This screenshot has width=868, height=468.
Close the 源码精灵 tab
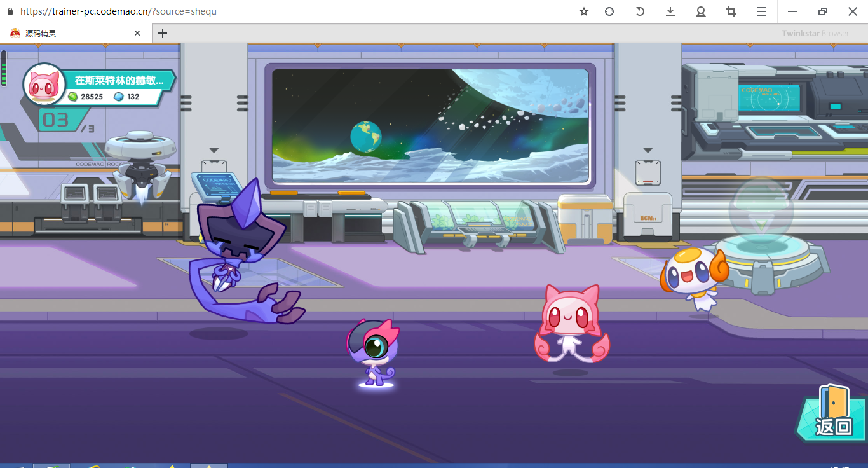137,33
